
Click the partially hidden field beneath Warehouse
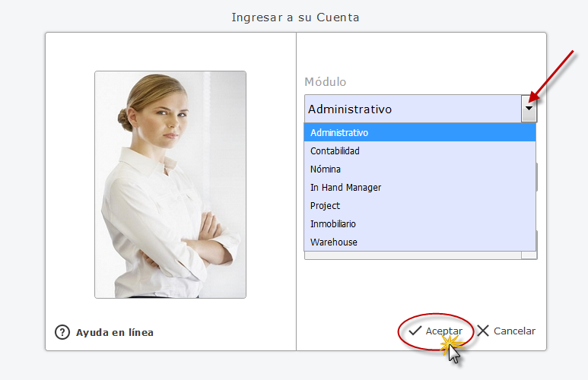(412, 255)
